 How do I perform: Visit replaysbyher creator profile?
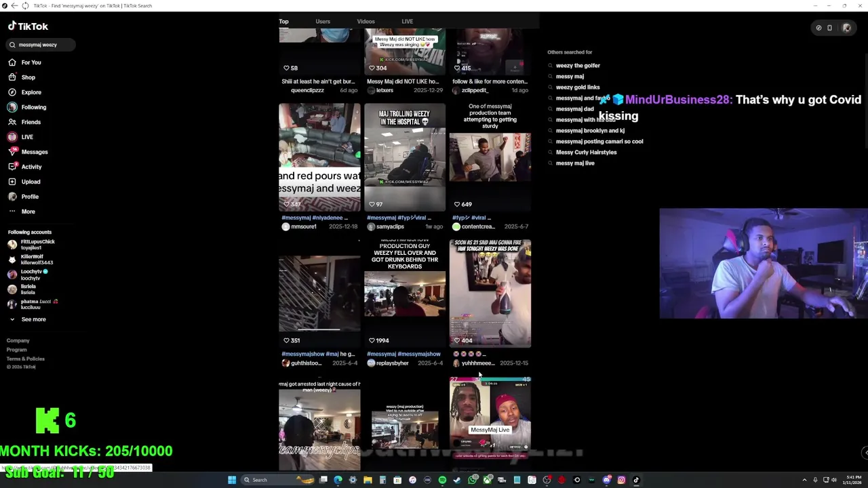[x=389, y=363]
